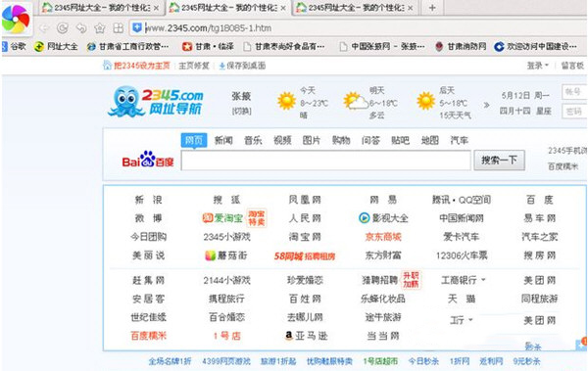Select the 新闻 search tab
Image resolution: width=588 pixels, height=371 pixels.
(x=223, y=141)
